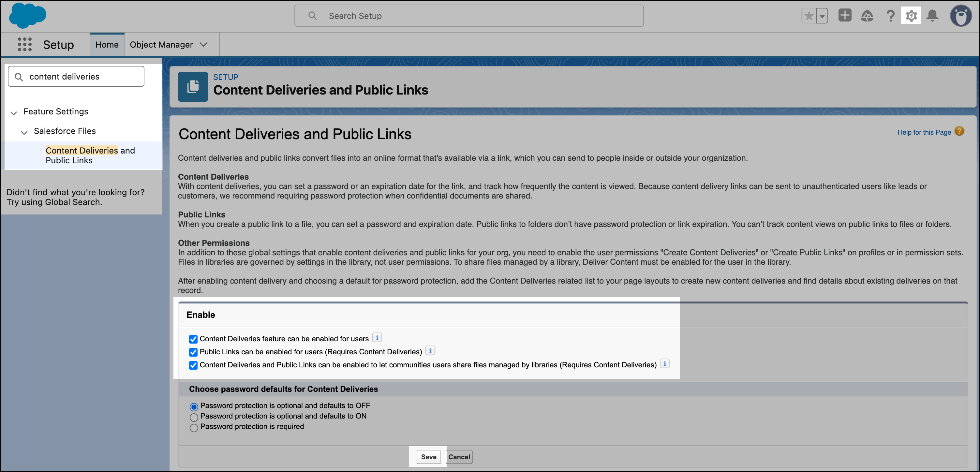
Task: Click the 'Try using Global Search.' text
Action: pos(54,202)
